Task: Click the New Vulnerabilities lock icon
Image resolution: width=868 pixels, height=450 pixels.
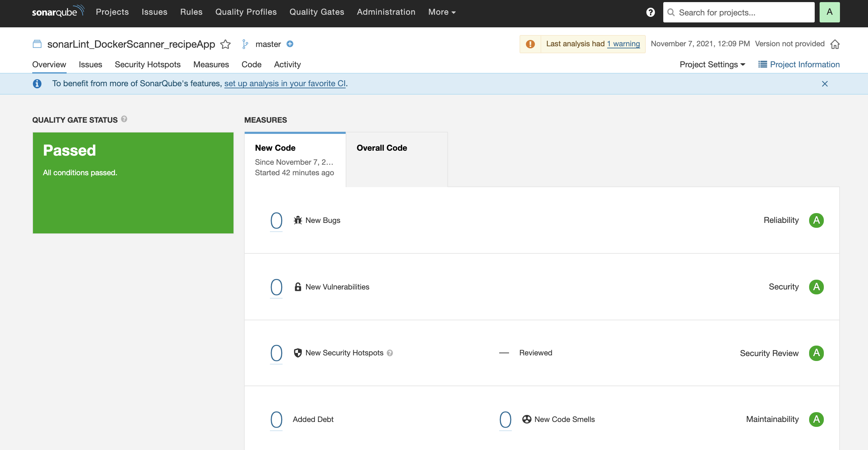Action: coord(298,287)
